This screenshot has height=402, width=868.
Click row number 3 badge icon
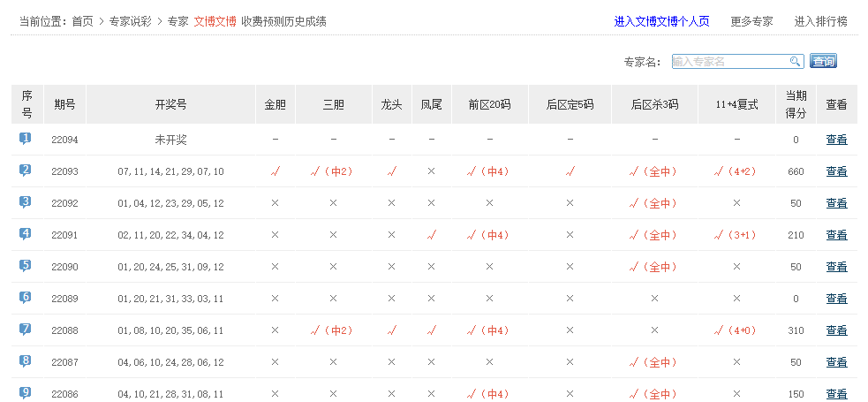26,202
